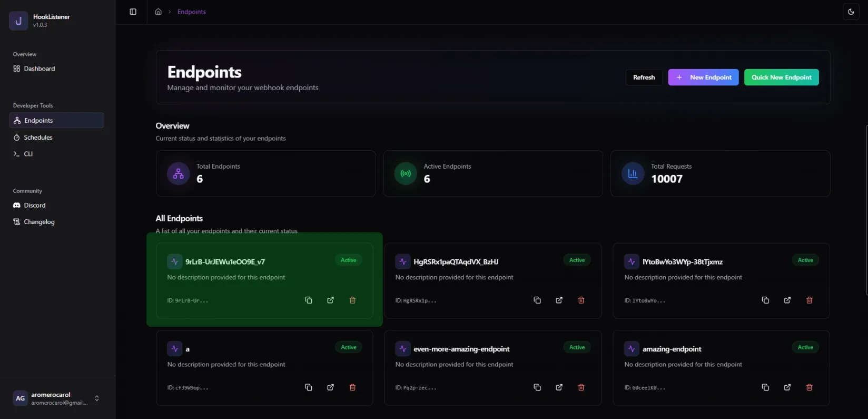
Task: Open the CLI sidebar item
Action: tap(28, 154)
